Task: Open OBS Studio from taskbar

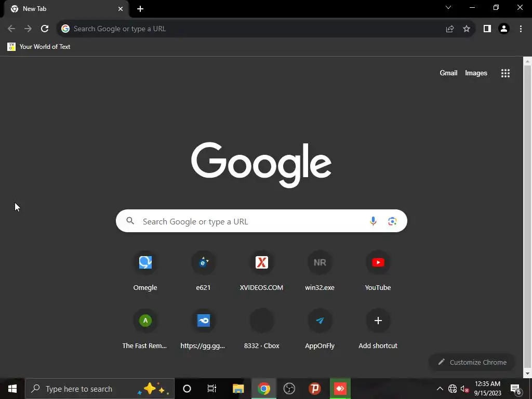Action: click(x=289, y=389)
